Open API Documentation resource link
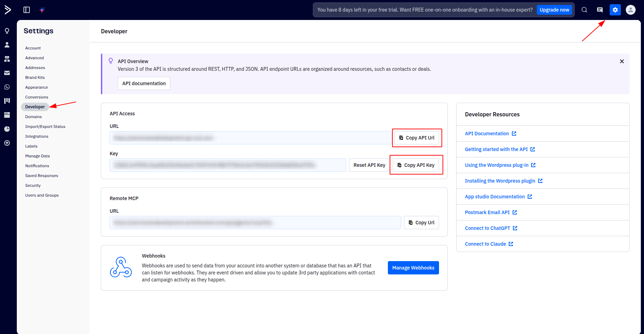Screen dimensions: 644x334 (491, 134)
